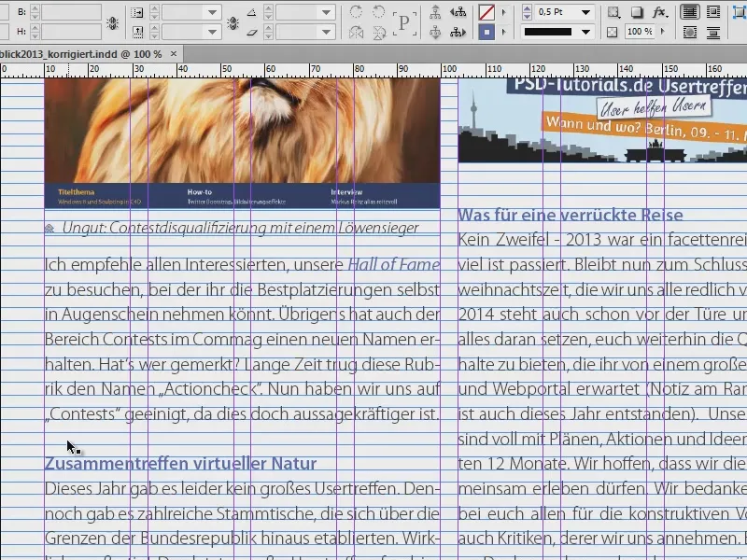Screen dimensions: 747x560
Task: Click the drop shadow effect icon
Action: [636, 12]
